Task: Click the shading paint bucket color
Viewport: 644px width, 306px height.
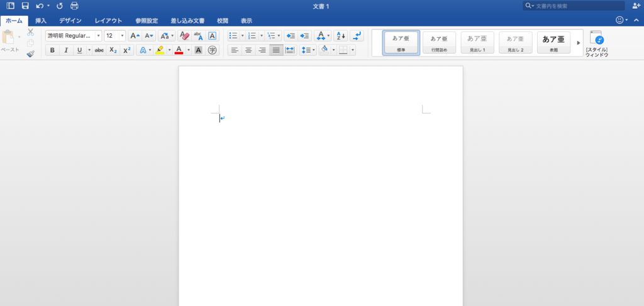Action: (325, 50)
